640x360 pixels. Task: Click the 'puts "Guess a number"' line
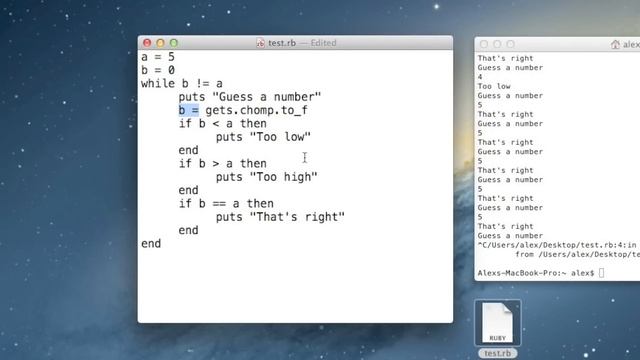250,97
